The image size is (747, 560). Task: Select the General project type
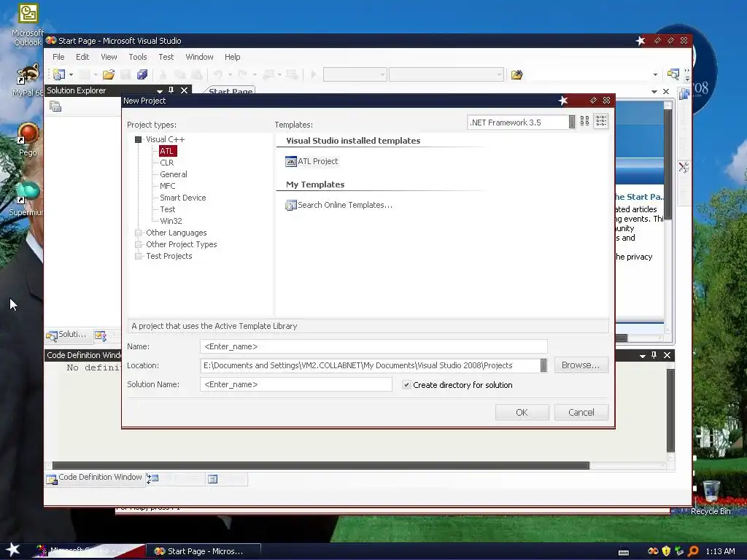point(174,174)
